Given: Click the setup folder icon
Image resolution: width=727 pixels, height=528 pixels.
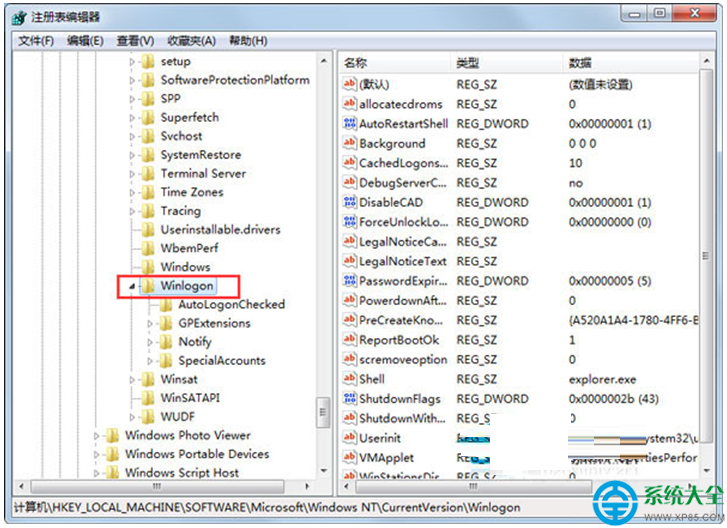Looking at the screenshot, I should 148,61.
